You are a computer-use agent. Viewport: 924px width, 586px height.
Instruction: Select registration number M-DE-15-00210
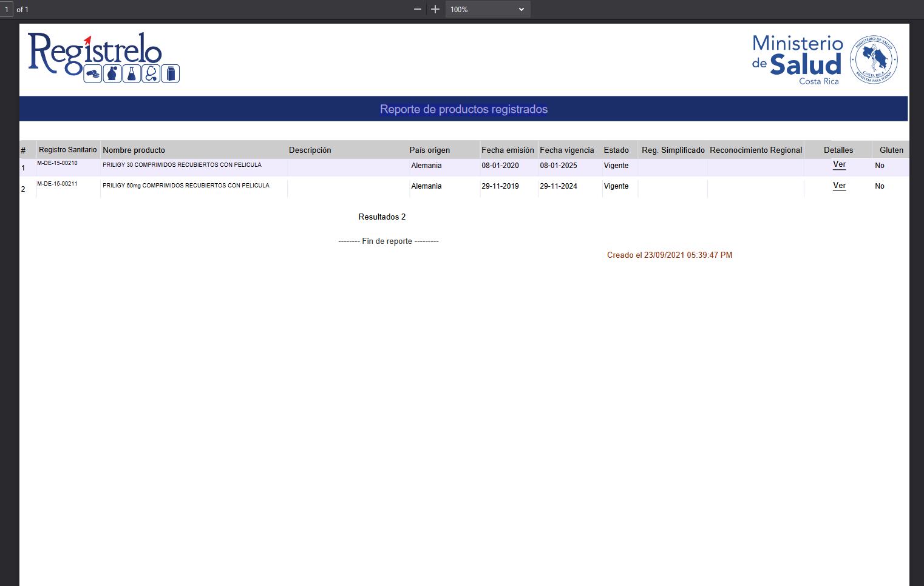57,163
